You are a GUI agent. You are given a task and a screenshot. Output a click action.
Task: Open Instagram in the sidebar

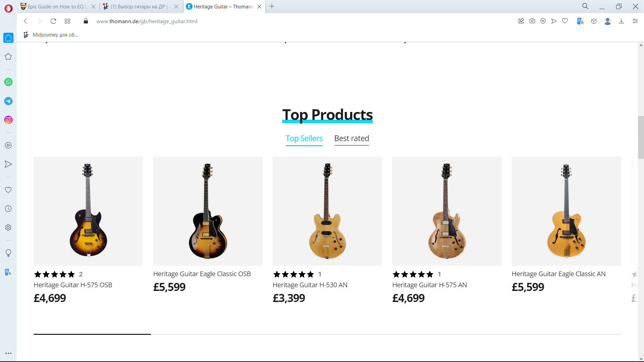coord(8,120)
